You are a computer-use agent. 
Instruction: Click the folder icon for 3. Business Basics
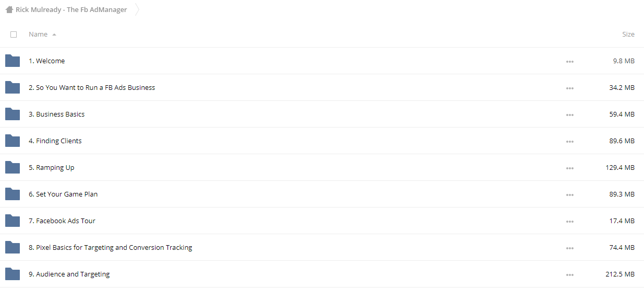pos(13,114)
